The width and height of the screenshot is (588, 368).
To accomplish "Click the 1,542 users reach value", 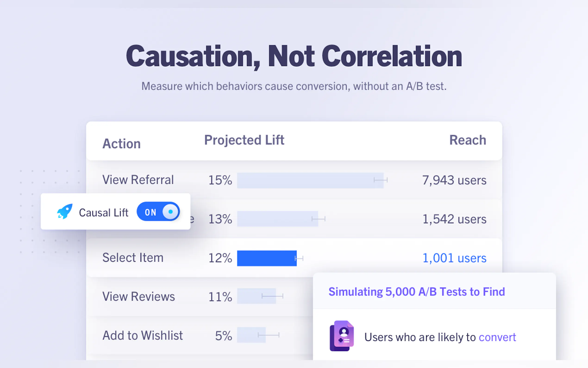I will pyautogui.click(x=454, y=219).
